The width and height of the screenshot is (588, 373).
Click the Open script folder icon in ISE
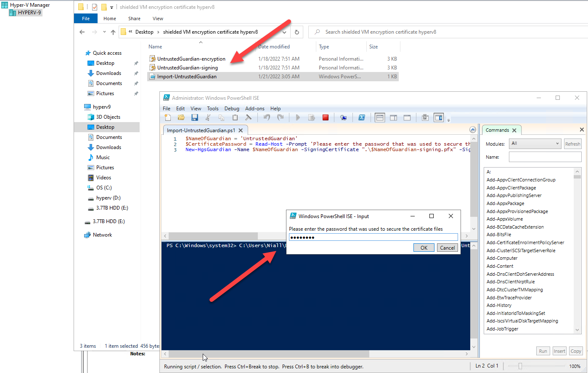tap(181, 118)
